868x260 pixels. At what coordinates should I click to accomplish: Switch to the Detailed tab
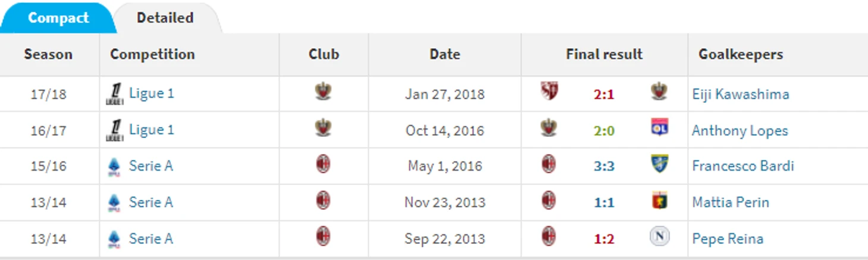coord(165,18)
